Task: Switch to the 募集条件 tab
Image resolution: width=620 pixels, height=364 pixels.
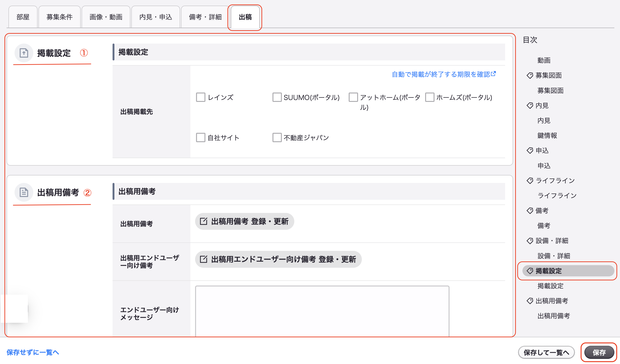Action: [60, 17]
